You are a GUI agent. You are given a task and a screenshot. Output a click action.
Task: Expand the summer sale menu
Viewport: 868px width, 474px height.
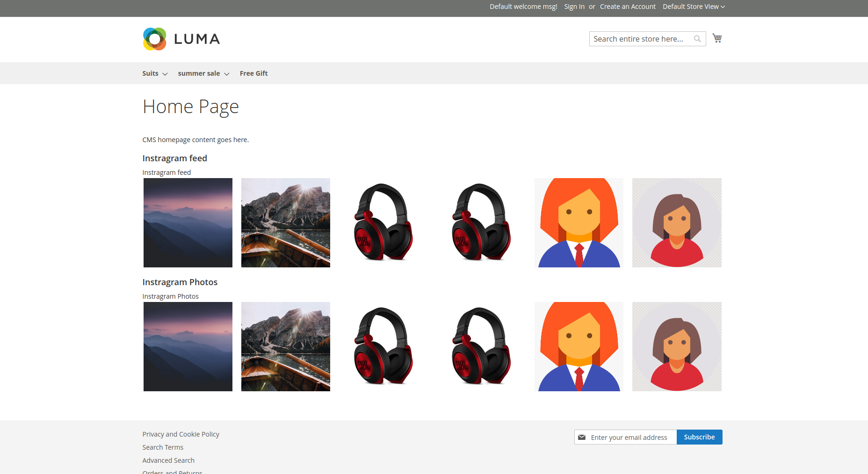point(203,73)
